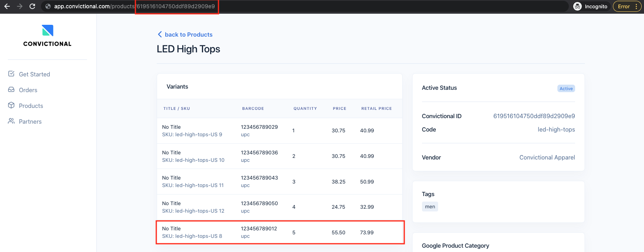Click barcode 123456789012
Viewport: 644px width, 252px height.
tap(259, 228)
